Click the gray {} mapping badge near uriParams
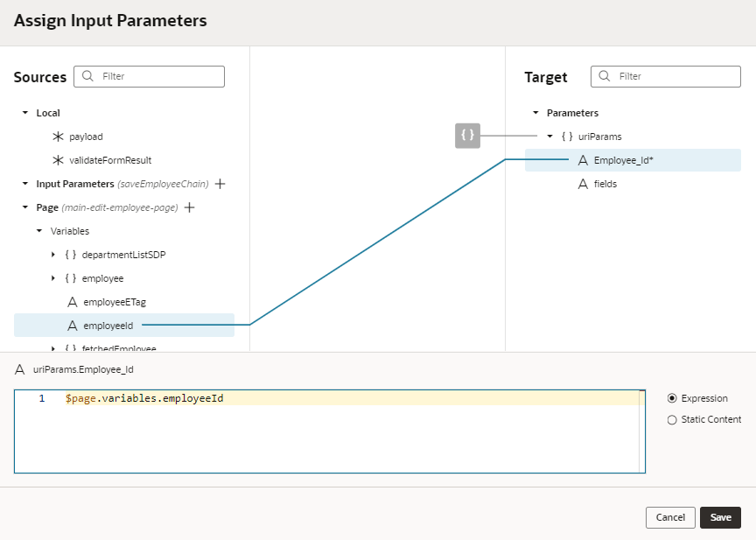 click(467, 136)
